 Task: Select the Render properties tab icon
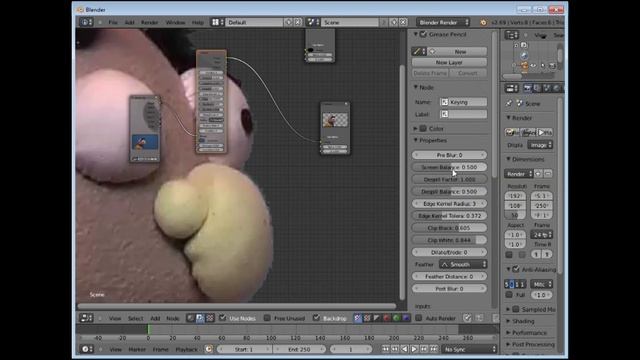(x=527, y=88)
